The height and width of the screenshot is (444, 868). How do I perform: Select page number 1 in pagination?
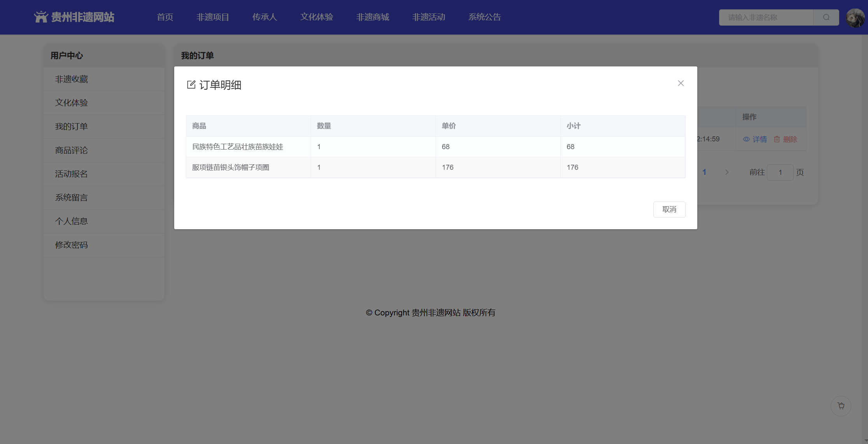point(704,172)
